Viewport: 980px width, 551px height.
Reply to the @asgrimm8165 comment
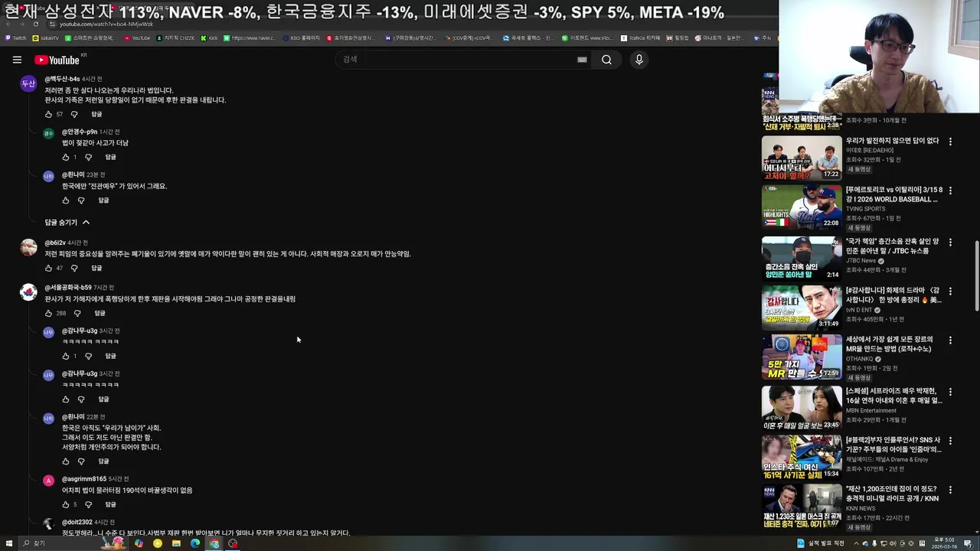(x=110, y=504)
